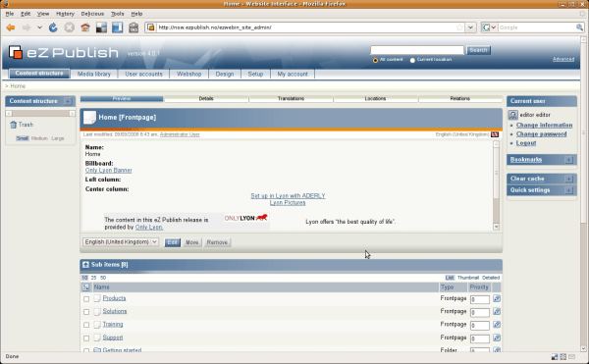The image size is (589, 364).
Task: Click the Edit button
Action: [173, 242]
